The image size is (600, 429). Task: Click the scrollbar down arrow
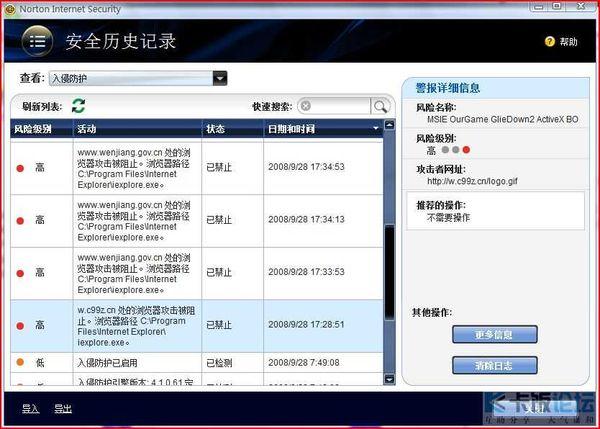[x=389, y=379]
